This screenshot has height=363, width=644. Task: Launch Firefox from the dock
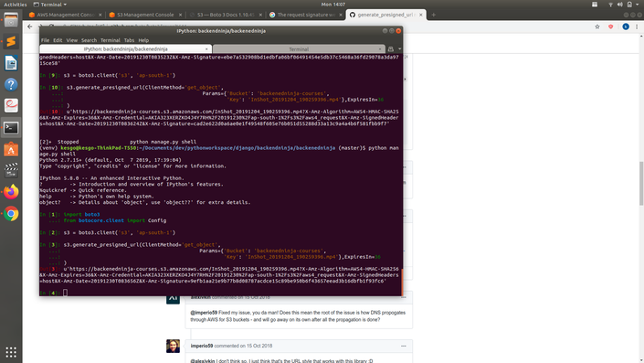(11, 192)
